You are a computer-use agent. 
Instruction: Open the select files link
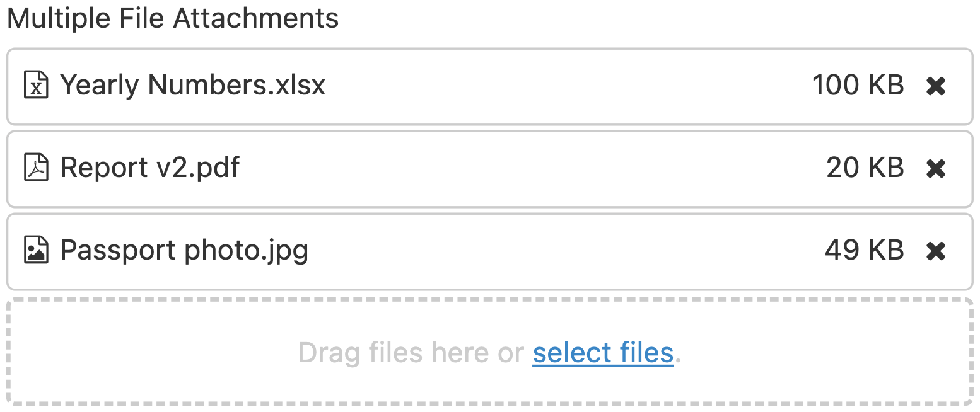click(x=603, y=353)
